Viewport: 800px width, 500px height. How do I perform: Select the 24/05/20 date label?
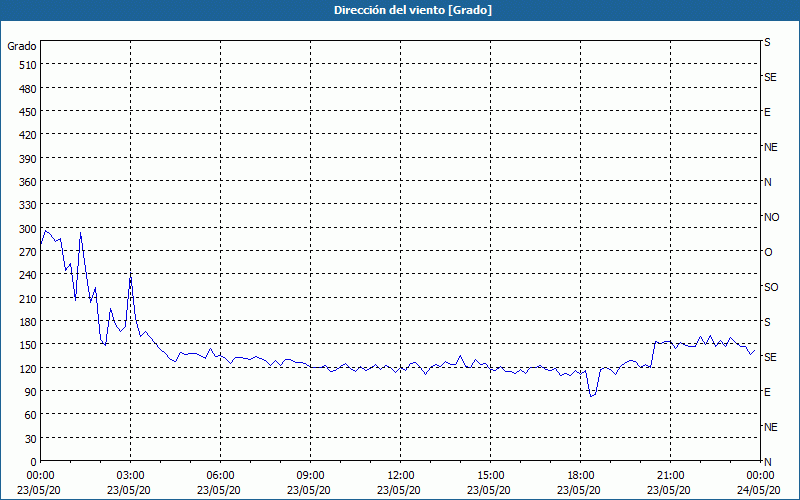tap(759, 490)
